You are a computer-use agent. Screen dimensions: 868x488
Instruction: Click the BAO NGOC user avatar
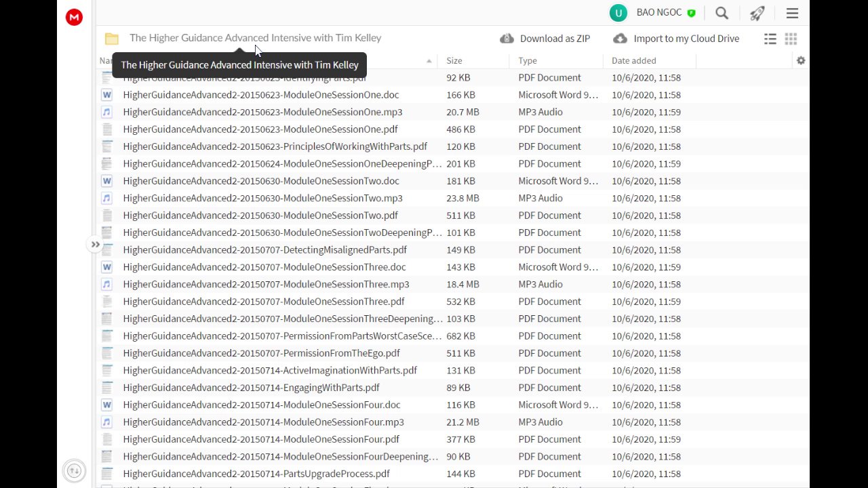[x=618, y=13]
